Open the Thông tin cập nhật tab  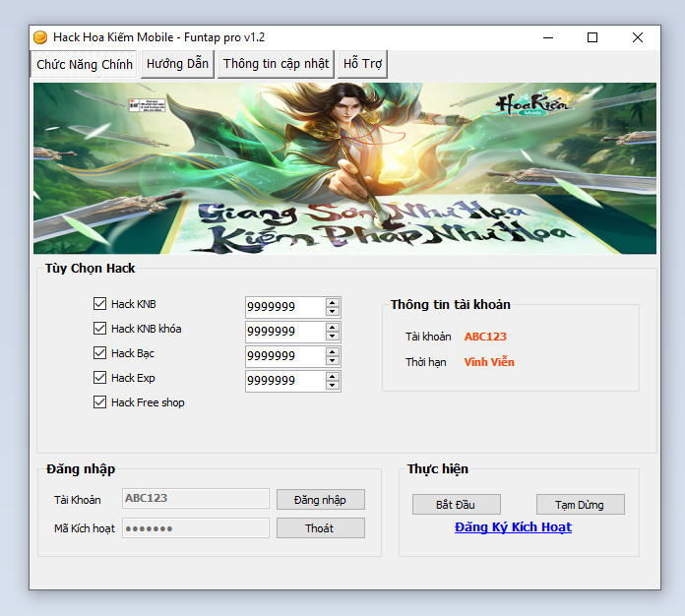pyautogui.click(x=276, y=64)
